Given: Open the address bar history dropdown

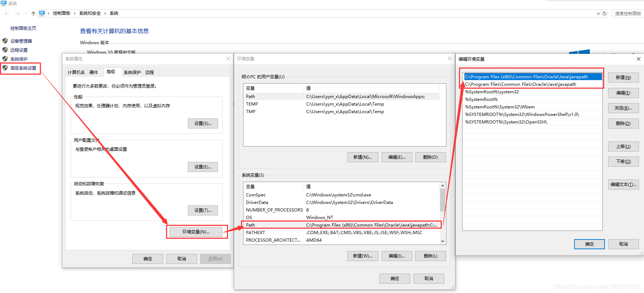Looking at the screenshot, I should click(598, 14).
